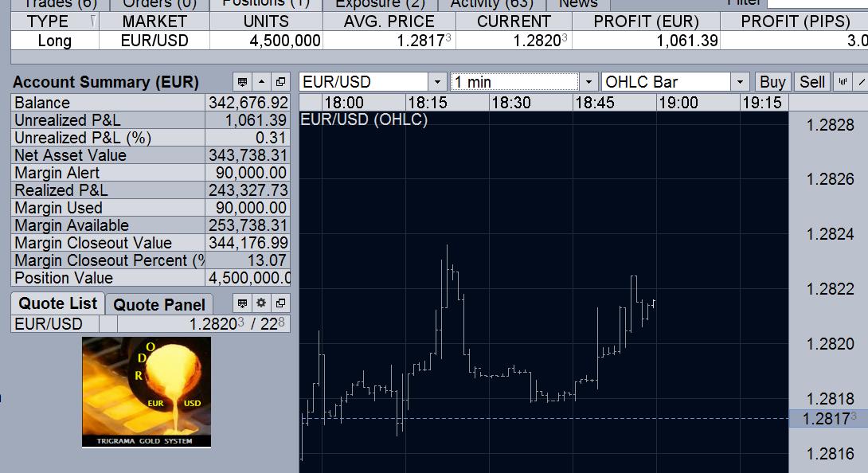Image resolution: width=868 pixels, height=473 pixels.
Task: Click the position profit 1,061.39 cell
Action: pyautogui.click(x=646, y=41)
